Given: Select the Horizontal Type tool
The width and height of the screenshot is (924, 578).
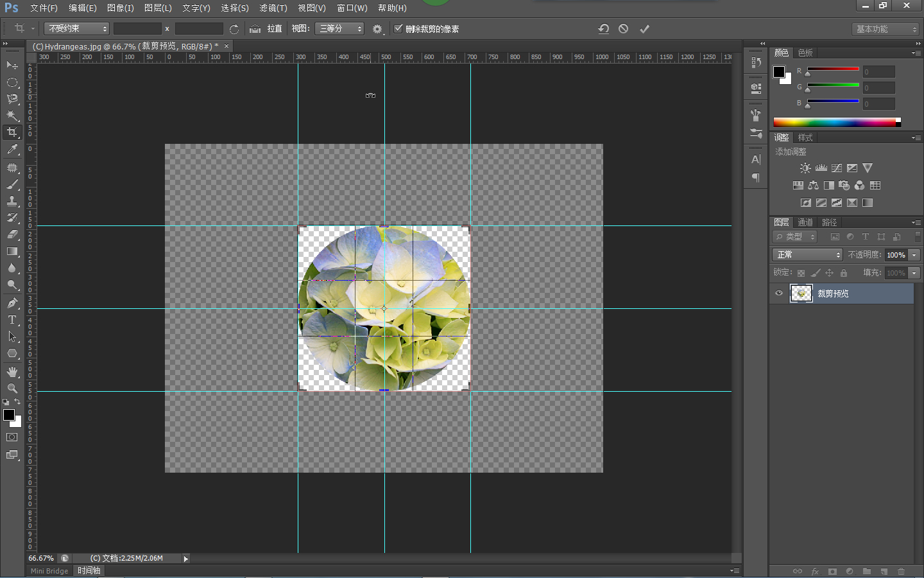Looking at the screenshot, I should click(x=12, y=320).
